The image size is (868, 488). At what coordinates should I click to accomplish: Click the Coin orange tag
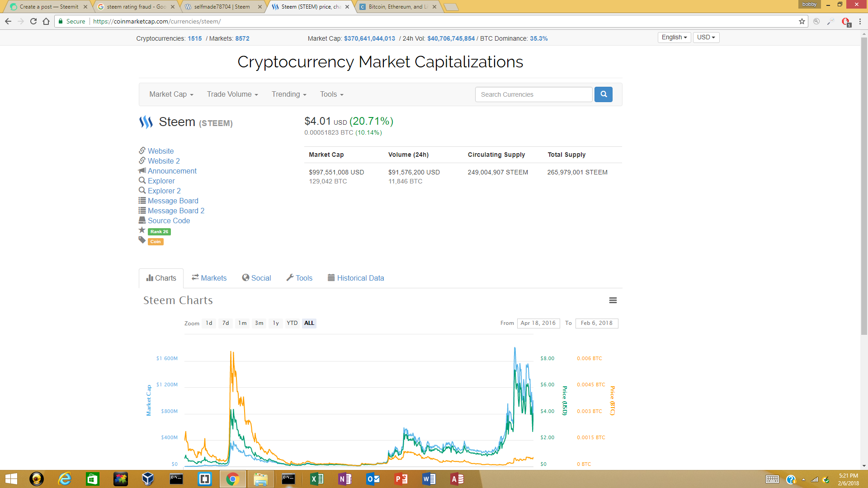pyautogui.click(x=156, y=242)
